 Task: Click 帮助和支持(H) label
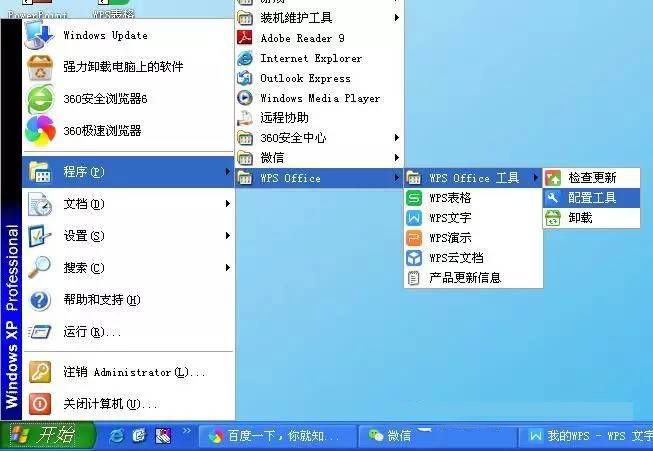(x=102, y=300)
